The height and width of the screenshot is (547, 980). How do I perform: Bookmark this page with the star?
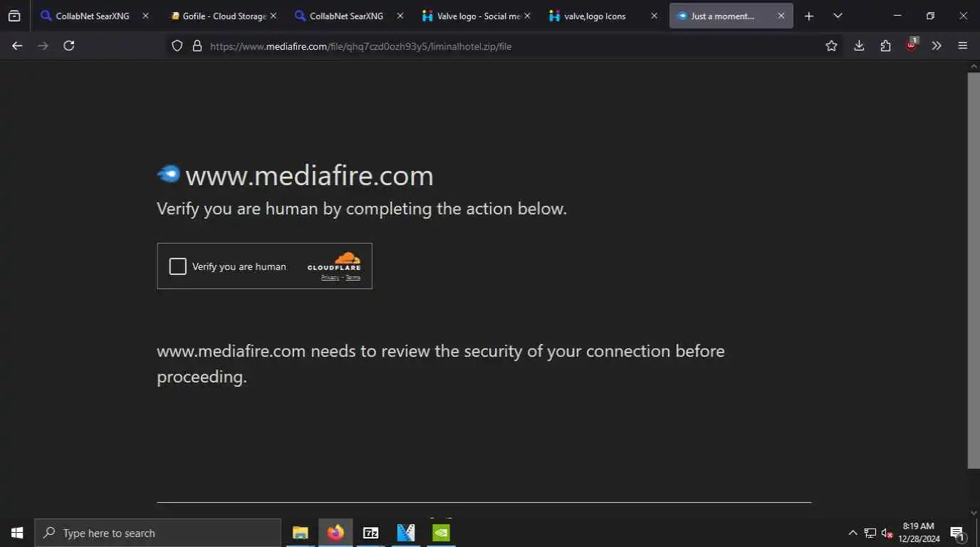click(x=831, y=46)
